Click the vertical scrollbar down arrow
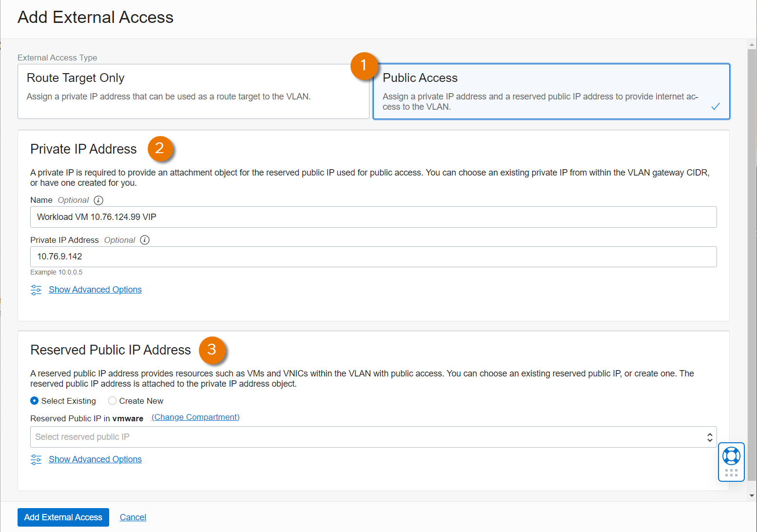The width and height of the screenshot is (757, 532). (752, 495)
